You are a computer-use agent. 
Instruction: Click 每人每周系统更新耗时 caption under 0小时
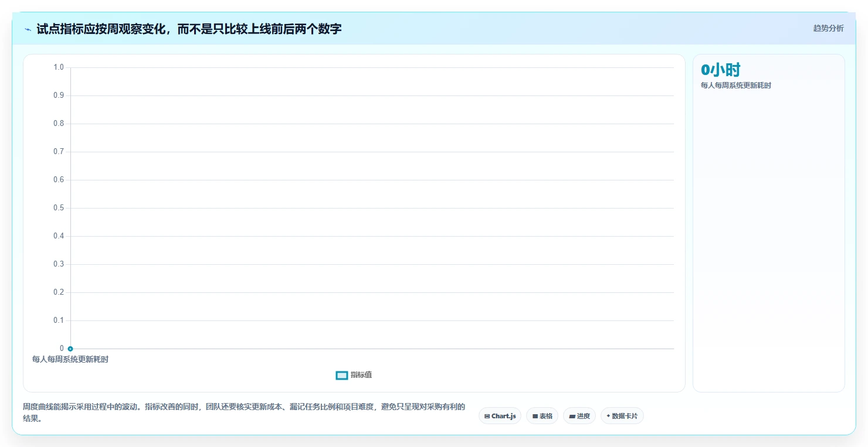736,86
